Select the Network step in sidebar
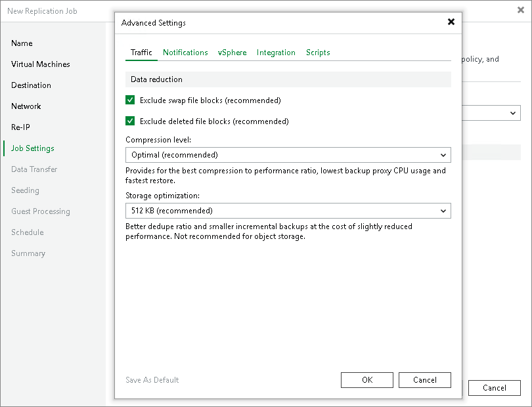The width and height of the screenshot is (532, 407). coord(26,106)
